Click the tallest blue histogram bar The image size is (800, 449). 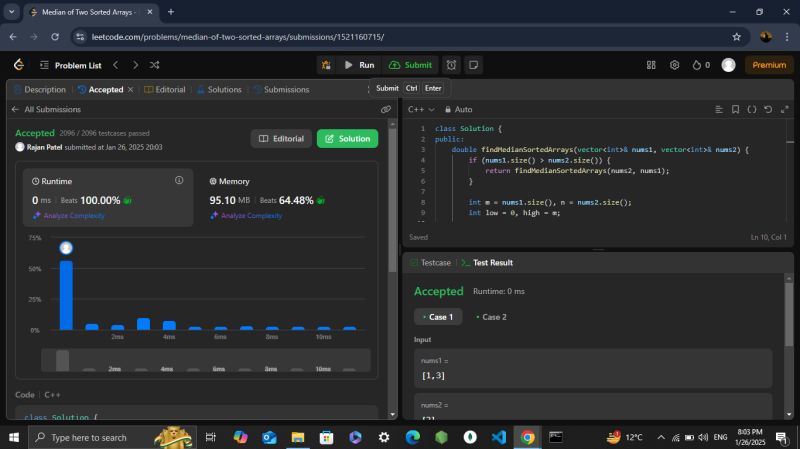[66, 295]
